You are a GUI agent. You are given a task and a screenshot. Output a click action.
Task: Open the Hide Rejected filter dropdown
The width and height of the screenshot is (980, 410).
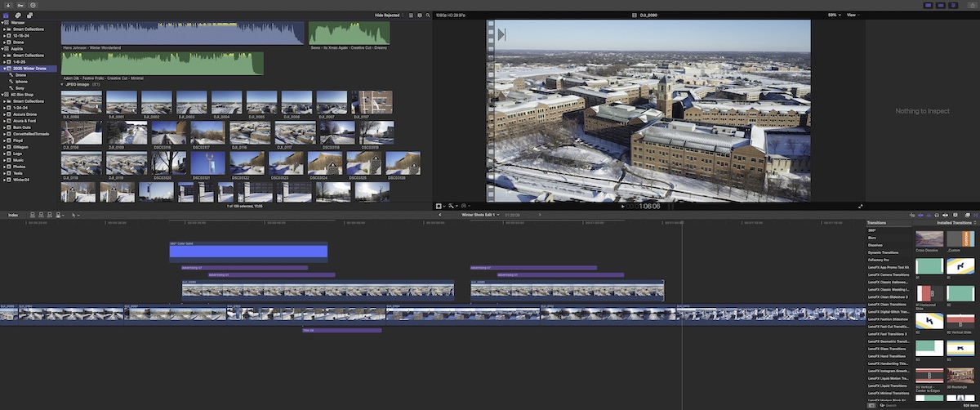tap(388, 15)
